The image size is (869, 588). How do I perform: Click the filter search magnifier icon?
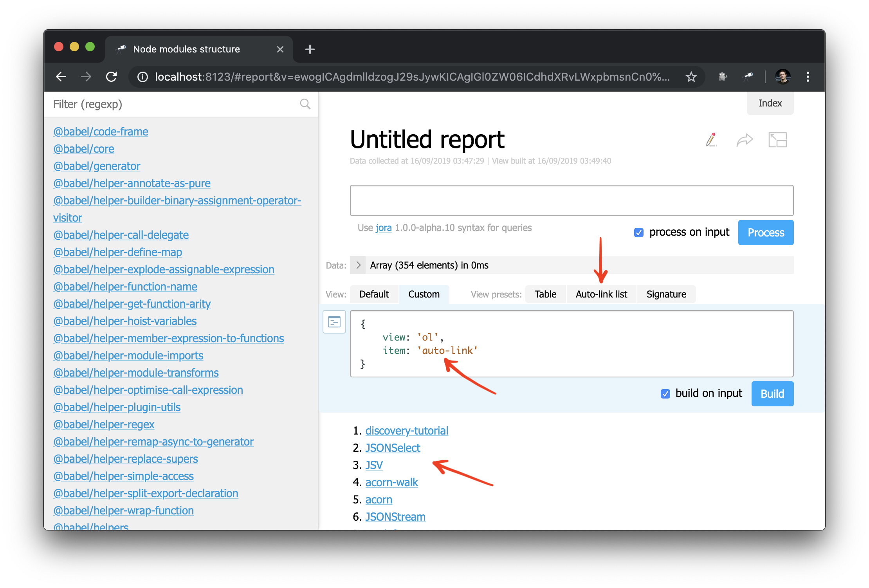point(305,104)
